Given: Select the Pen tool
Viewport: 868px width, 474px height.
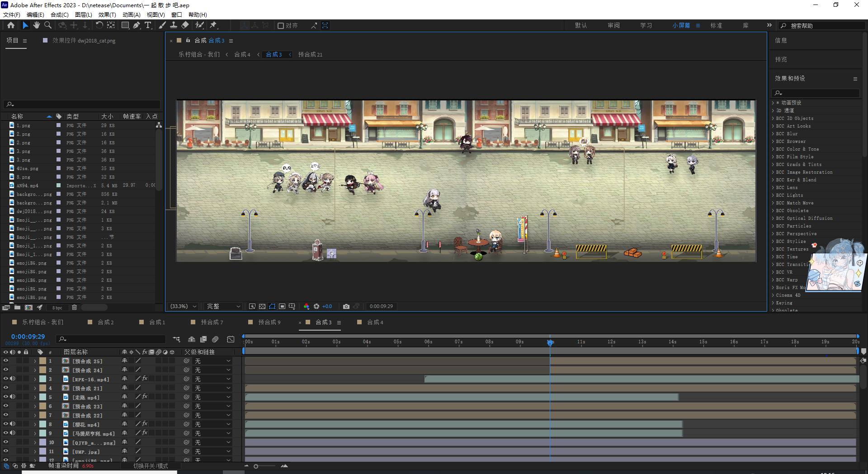Looking at the screenshot, I should tap(137, 25).
